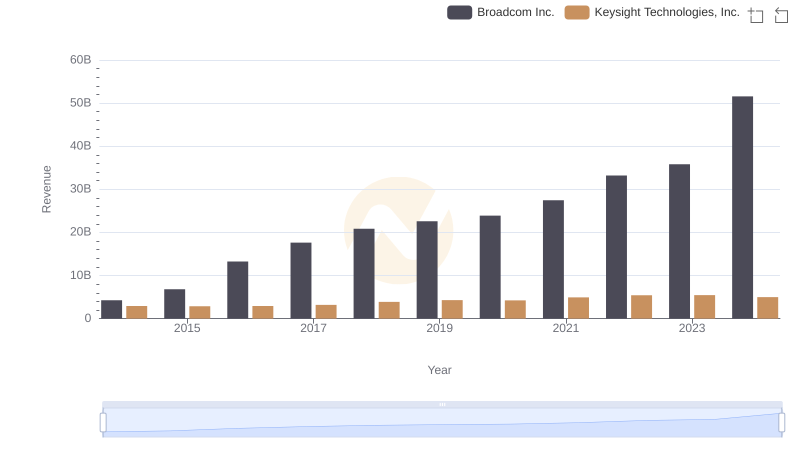Click the 40B y-axis label
800x461 pixels.
tap(81, 146)
